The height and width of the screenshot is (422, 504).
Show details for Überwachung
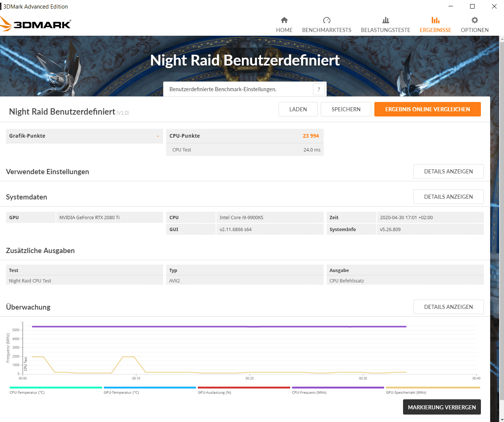448,307
